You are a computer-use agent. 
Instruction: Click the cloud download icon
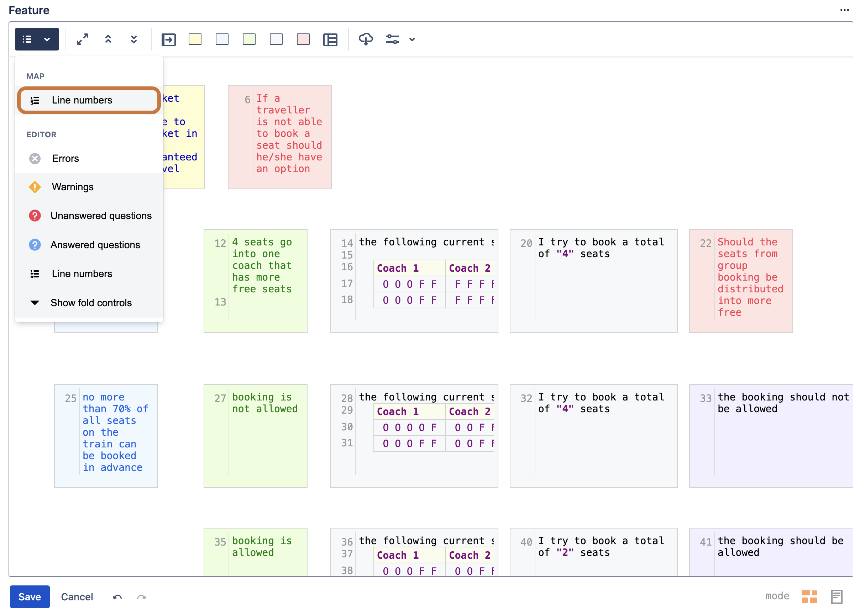coord(366,39)
